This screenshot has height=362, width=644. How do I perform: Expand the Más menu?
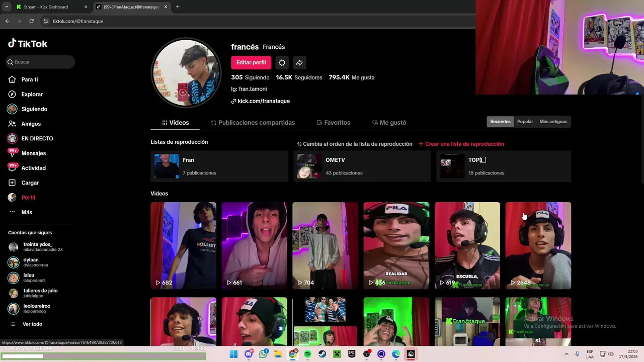(x=26, y=212)
